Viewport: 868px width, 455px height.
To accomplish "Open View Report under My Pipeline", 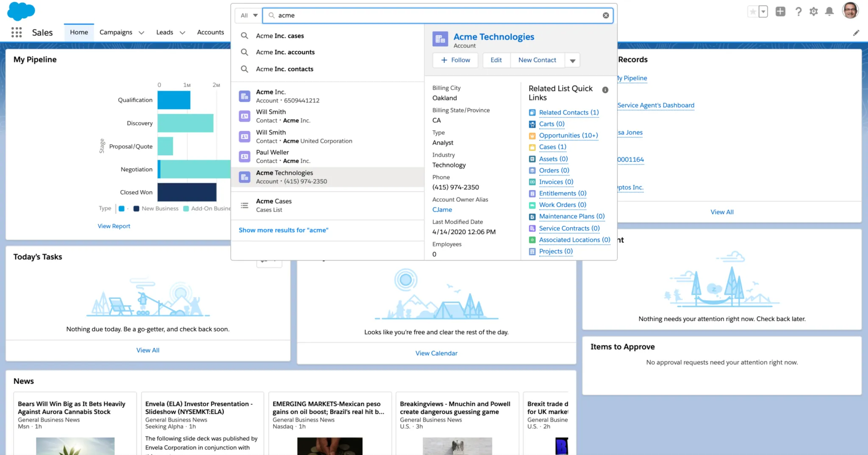I will coord(114,226).
